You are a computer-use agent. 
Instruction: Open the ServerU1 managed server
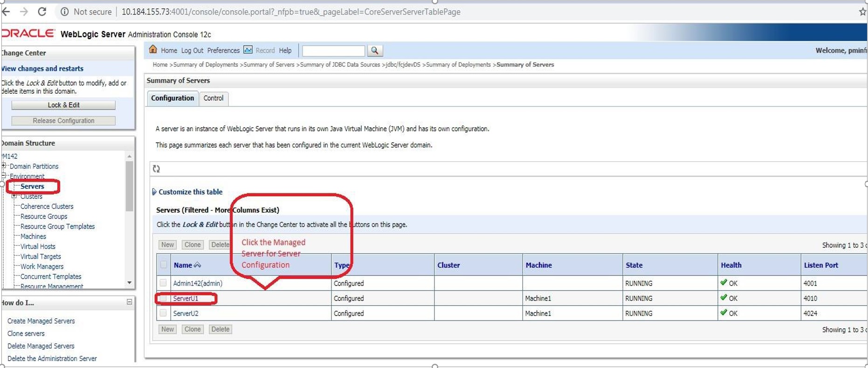click(x=186, y=298)
